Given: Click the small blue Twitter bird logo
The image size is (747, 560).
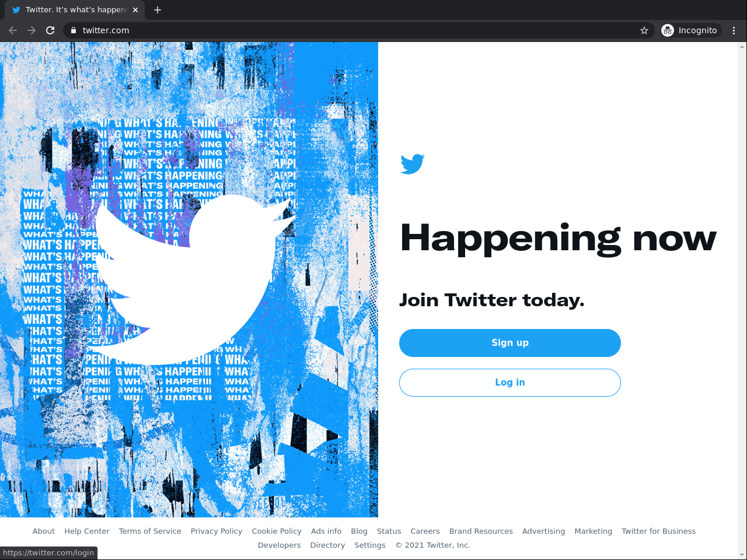Looking at the screenshot, I should pyautogui.click(x=413, y=164).
